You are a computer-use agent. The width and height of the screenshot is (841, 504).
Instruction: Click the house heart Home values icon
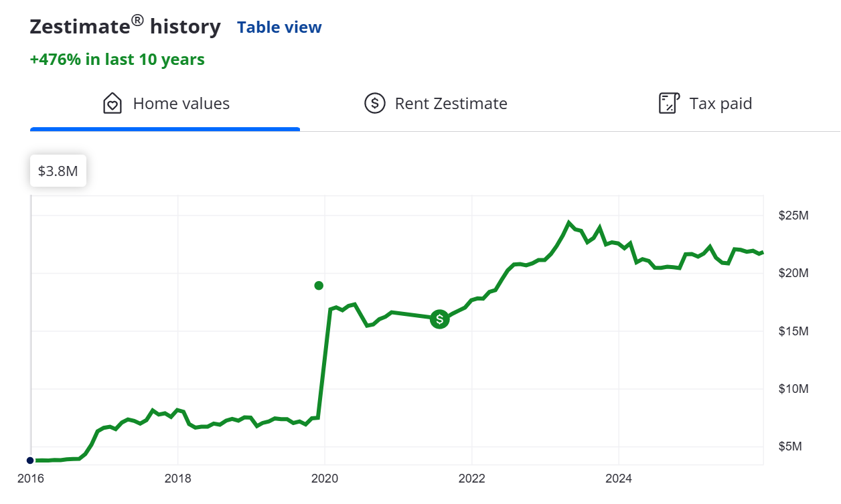click(112, 104)
